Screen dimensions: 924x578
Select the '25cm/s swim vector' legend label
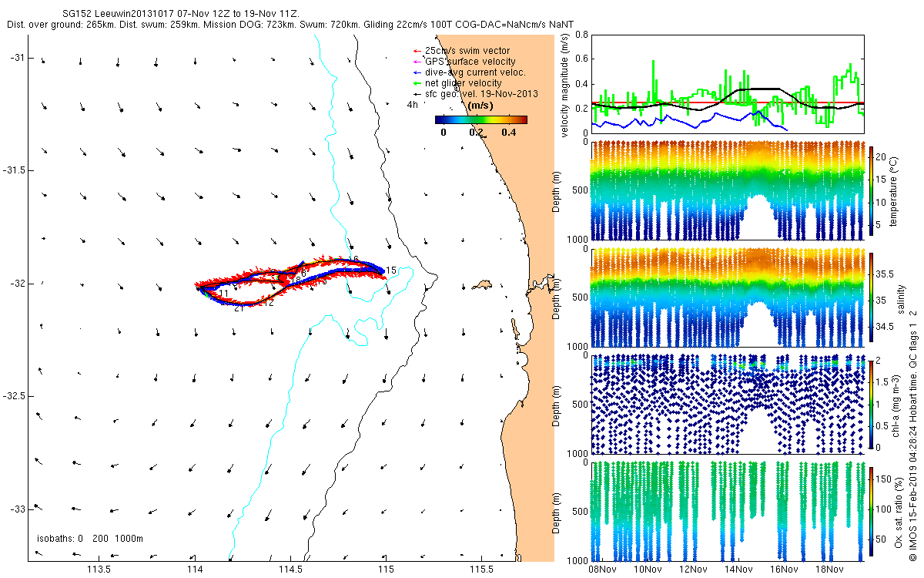(467, 51)
